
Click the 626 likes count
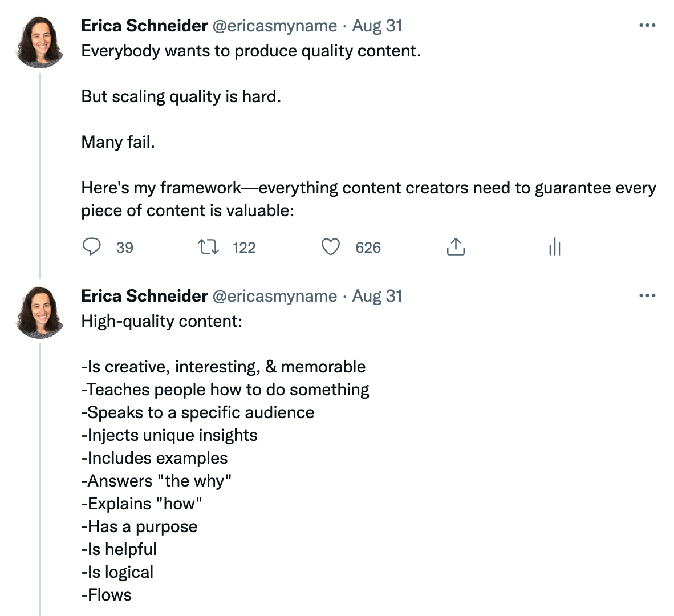click(368, 248)
